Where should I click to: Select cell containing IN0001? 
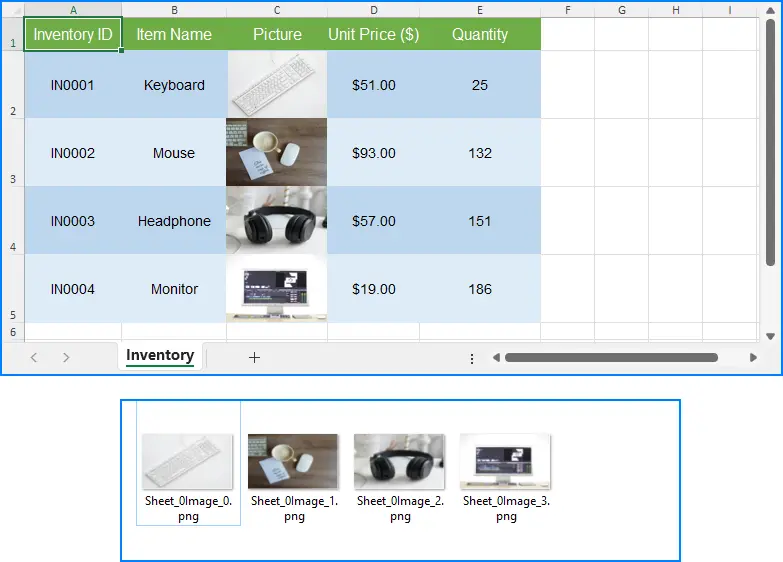coord(73,85)
